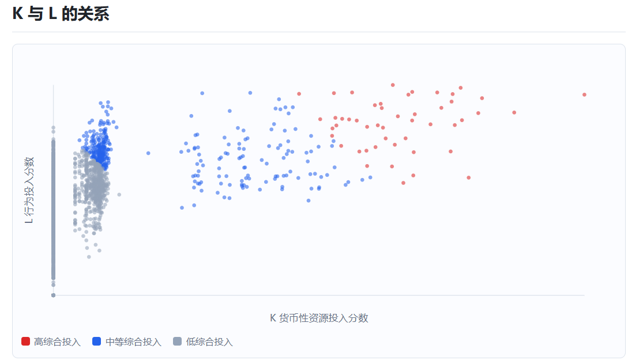Click the L 行为投入分数 axis label

29,190
